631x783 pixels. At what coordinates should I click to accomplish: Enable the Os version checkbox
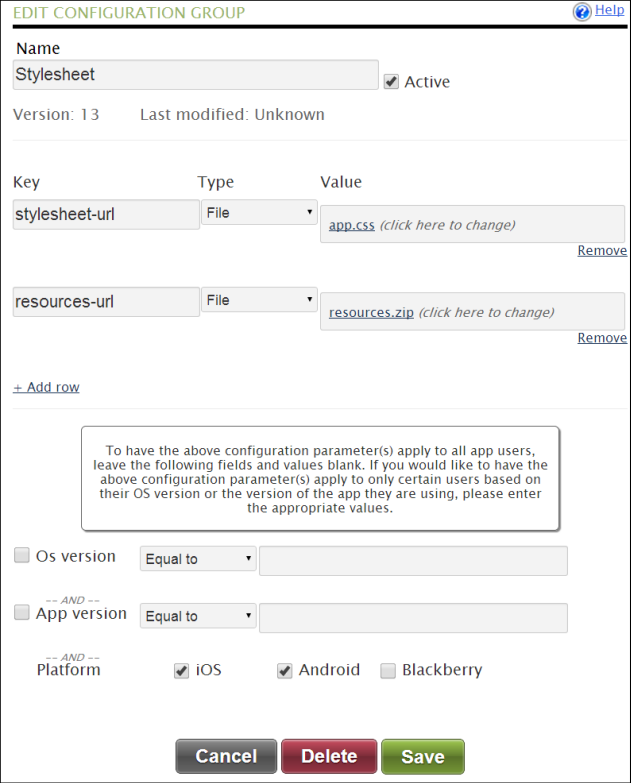pos(21,555)
